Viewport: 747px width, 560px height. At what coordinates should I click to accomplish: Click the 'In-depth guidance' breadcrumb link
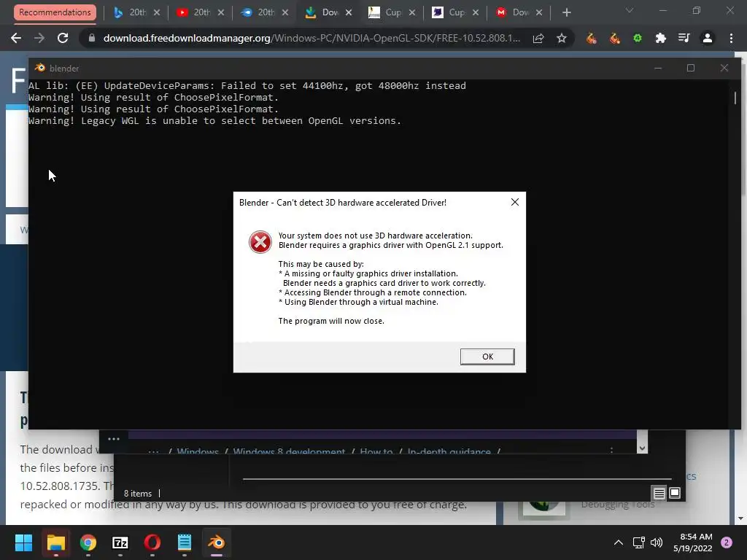tap(449, 451)
